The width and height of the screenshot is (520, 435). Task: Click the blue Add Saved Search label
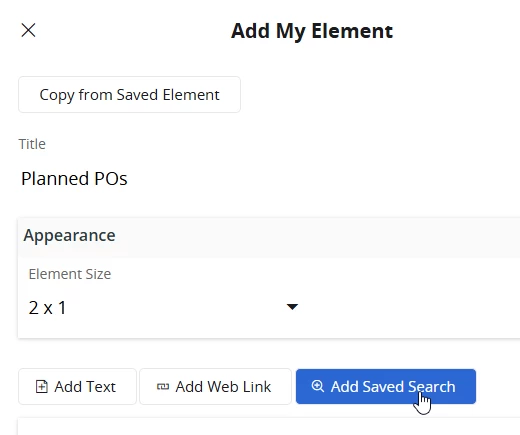click(393, 387)
